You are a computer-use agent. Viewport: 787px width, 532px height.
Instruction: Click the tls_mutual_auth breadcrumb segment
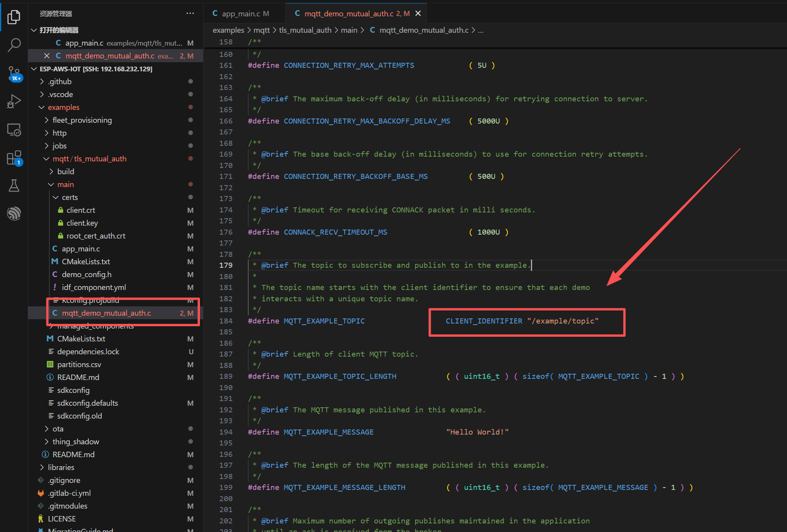[305, 30]
